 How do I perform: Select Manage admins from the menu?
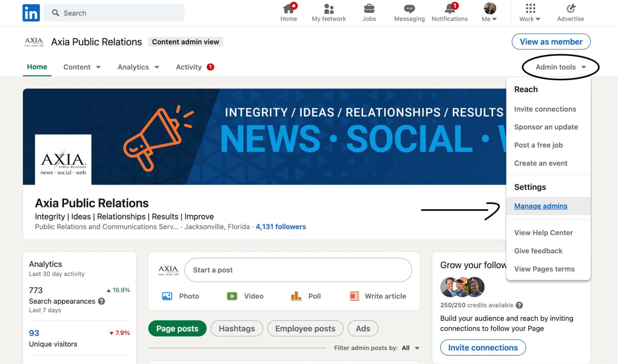click(x=541, y=206)
